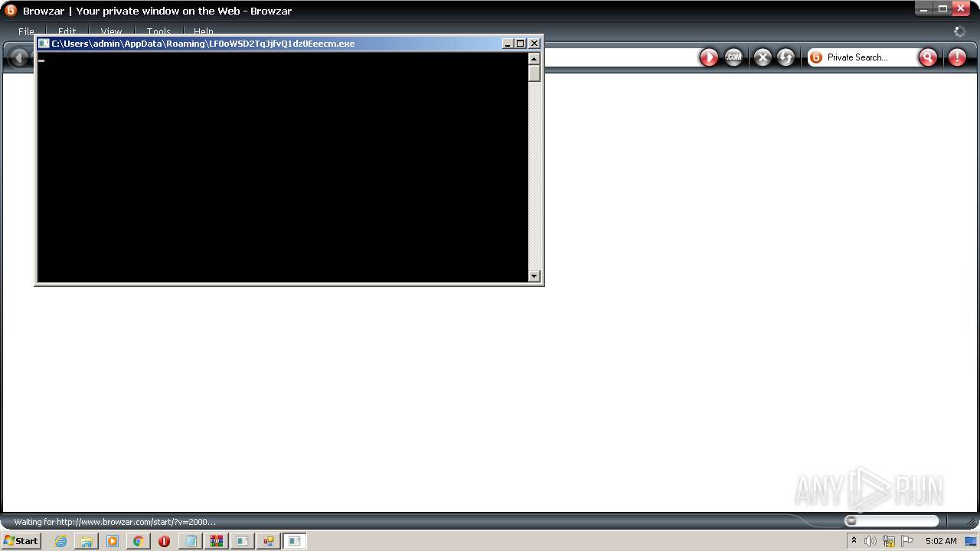Screen dimensions: 980x551
Task: Show hidden system tray icons
Action: [x=854, y=541]
